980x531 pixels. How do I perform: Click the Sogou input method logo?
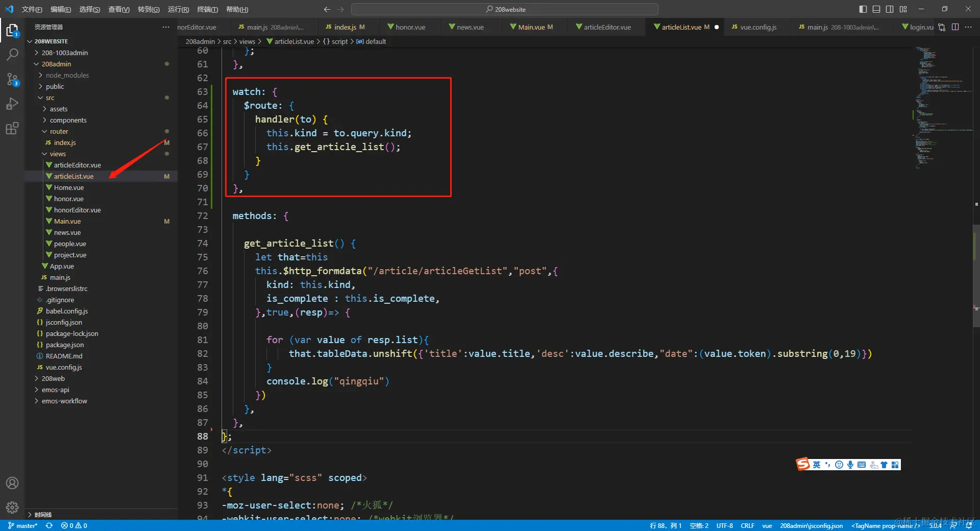coord(803,464)
